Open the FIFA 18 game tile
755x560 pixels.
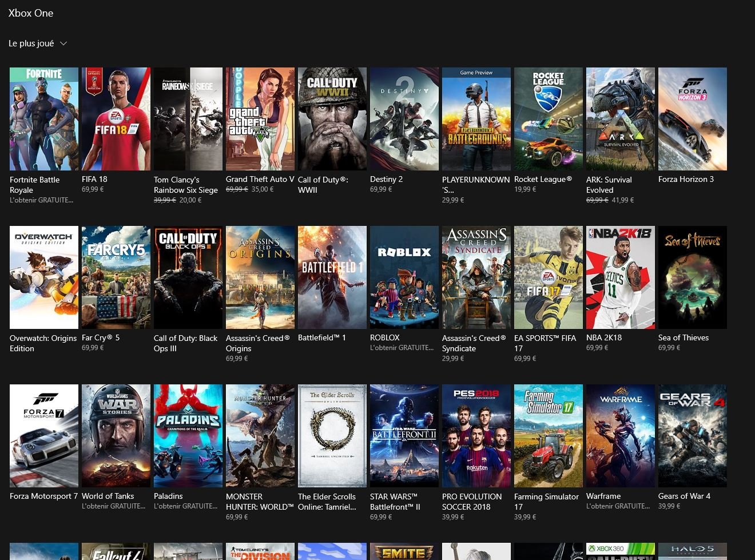pos(116,119)
